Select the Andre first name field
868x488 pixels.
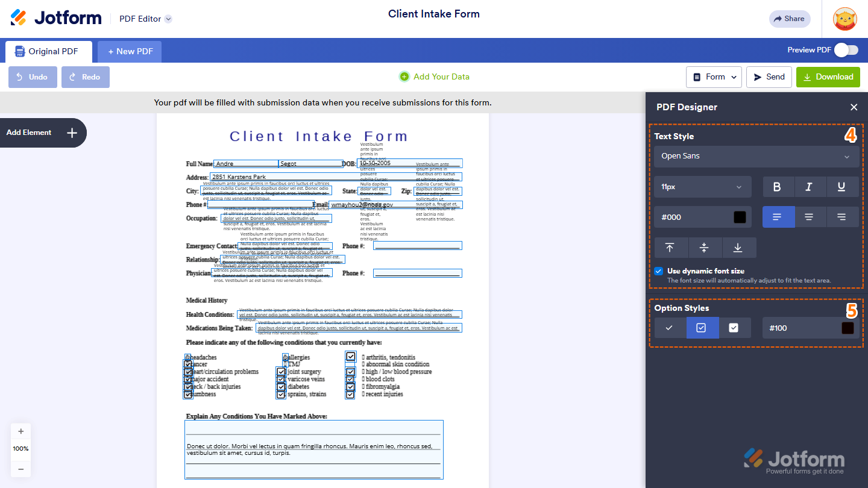pos(246,163)
